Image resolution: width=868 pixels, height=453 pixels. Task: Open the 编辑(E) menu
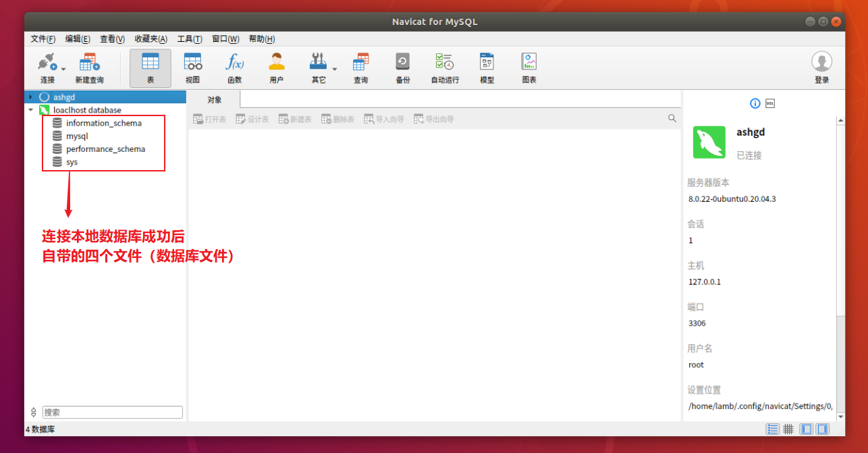tap(78, 39)
